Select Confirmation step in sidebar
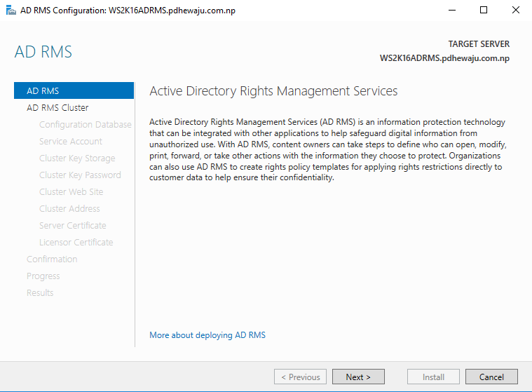Image resolution: width=532 pixels, height=392 pixels. pos(52,259)
